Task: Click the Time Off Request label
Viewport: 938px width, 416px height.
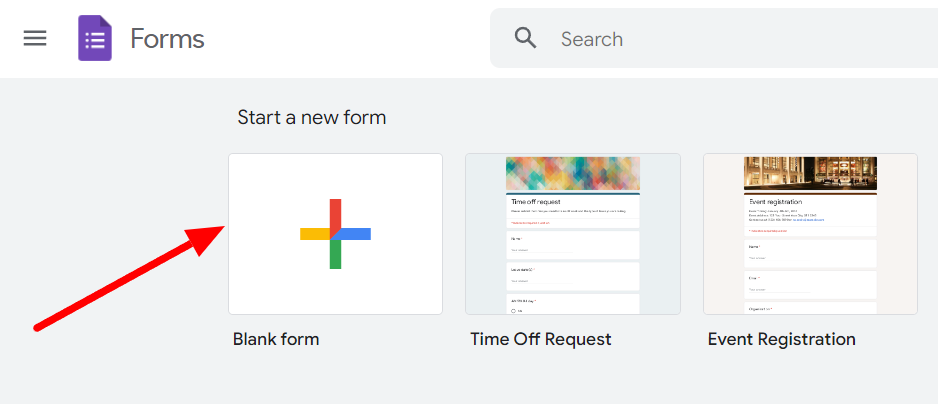Action: pyautogui.click(x=541, y=339)
